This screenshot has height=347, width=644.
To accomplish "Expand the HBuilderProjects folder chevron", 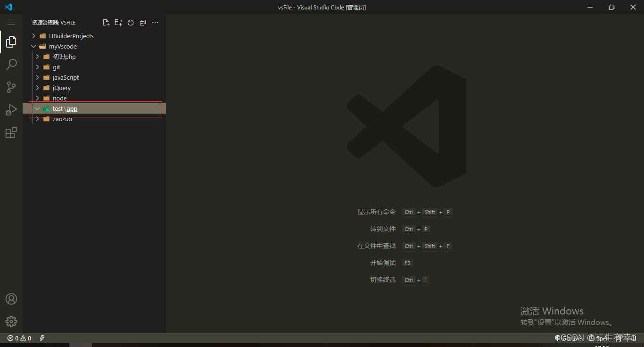I will coord(33,36).
